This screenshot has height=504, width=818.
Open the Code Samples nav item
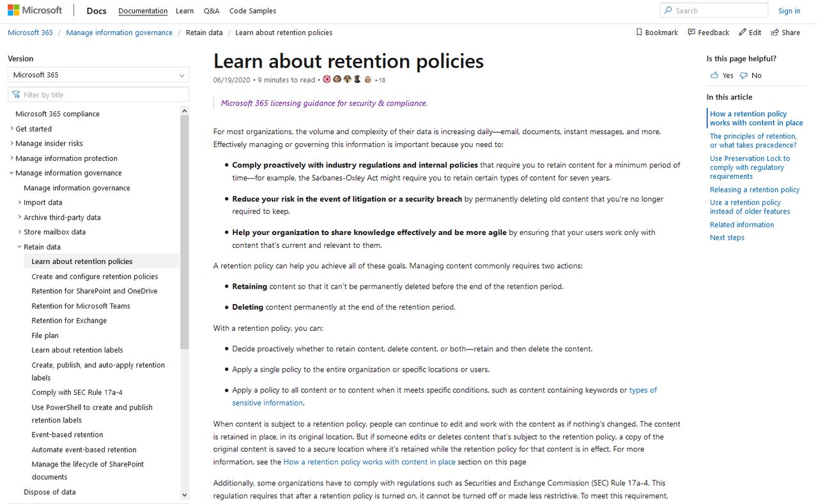pos(252,11)
